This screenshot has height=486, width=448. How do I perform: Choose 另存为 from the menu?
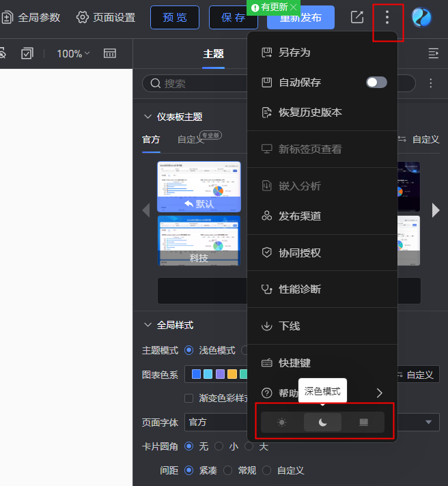coord(294,53)
